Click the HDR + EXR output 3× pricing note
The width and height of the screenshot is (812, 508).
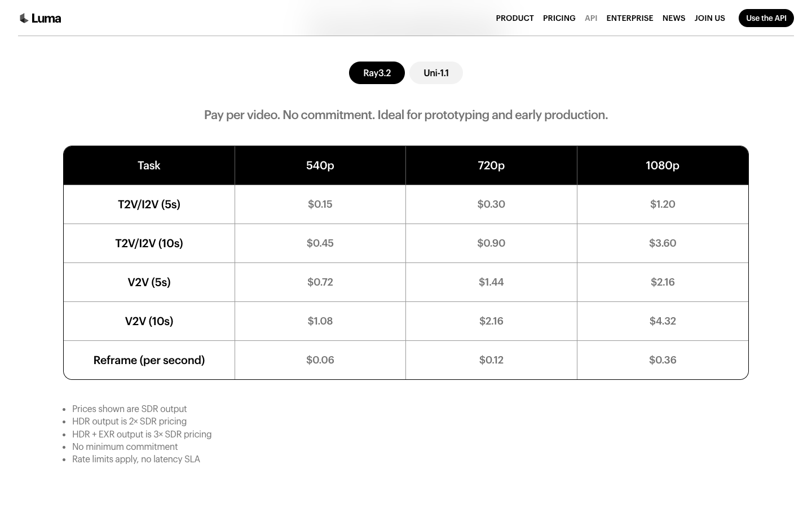coord(142,434)
